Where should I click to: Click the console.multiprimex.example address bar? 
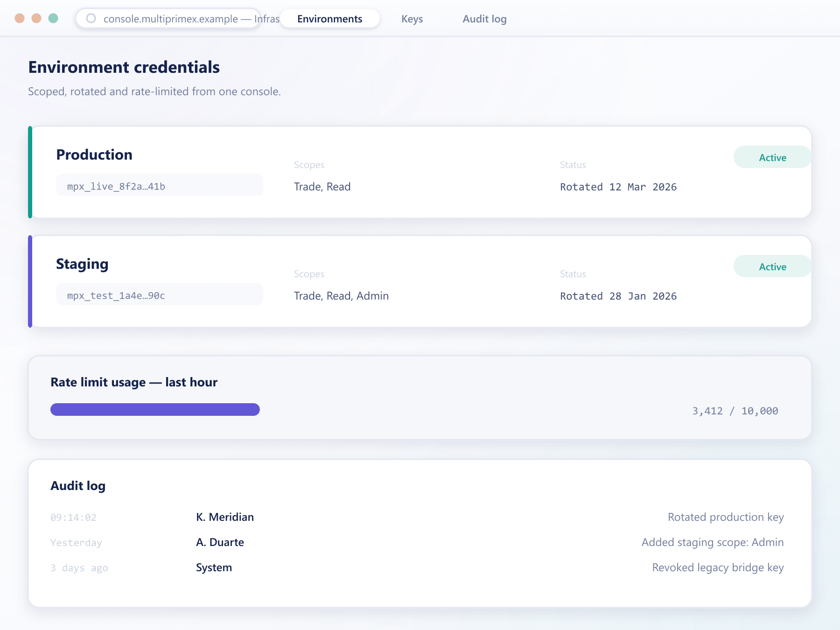tap(168, 19)
